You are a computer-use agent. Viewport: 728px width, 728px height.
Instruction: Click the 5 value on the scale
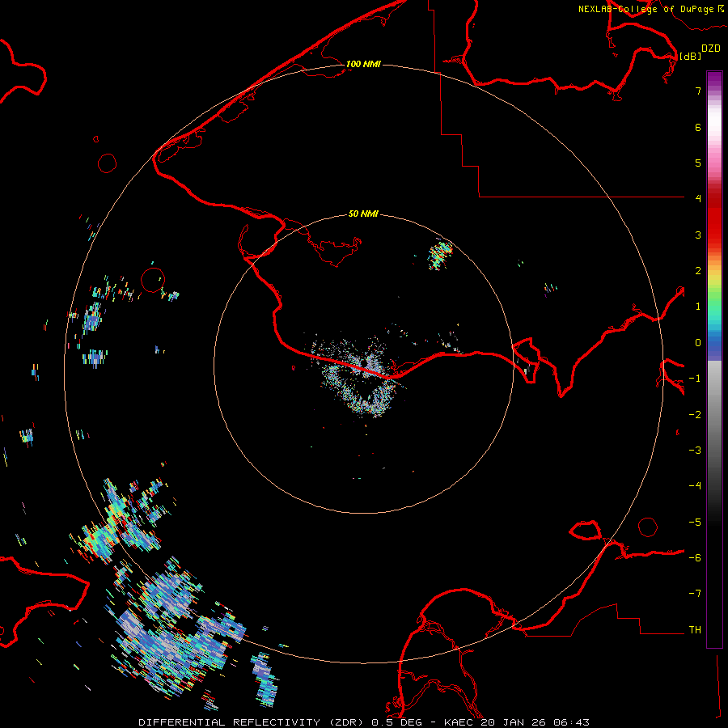(698, 163)
